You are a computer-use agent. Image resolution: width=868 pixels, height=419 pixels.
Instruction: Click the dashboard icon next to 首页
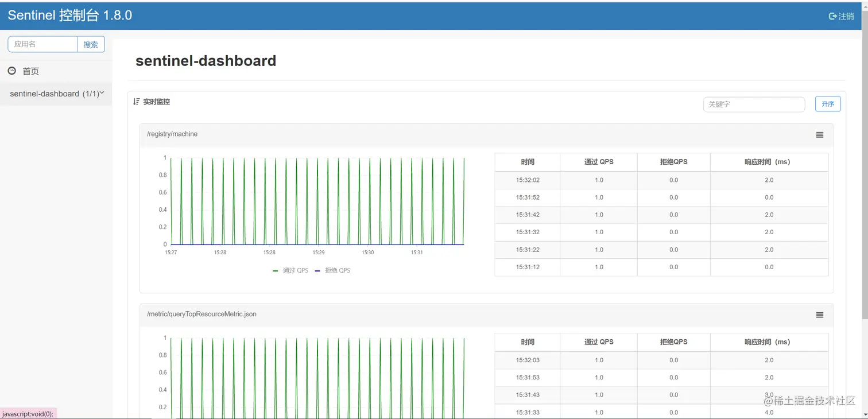pyautogui.click(x=12, y=71)
